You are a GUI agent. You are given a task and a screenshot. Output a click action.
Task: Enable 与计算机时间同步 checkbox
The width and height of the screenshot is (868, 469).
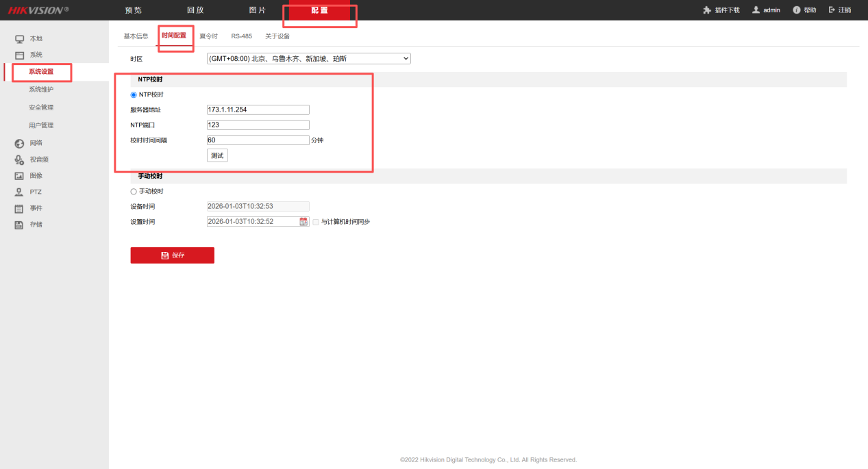pyautogui.click(x=316, y=222)
